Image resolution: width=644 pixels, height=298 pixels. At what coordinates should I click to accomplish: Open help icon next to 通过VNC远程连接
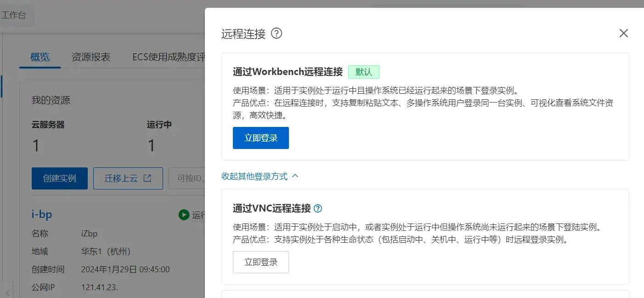pyautogui.click(x=318, y=208)
